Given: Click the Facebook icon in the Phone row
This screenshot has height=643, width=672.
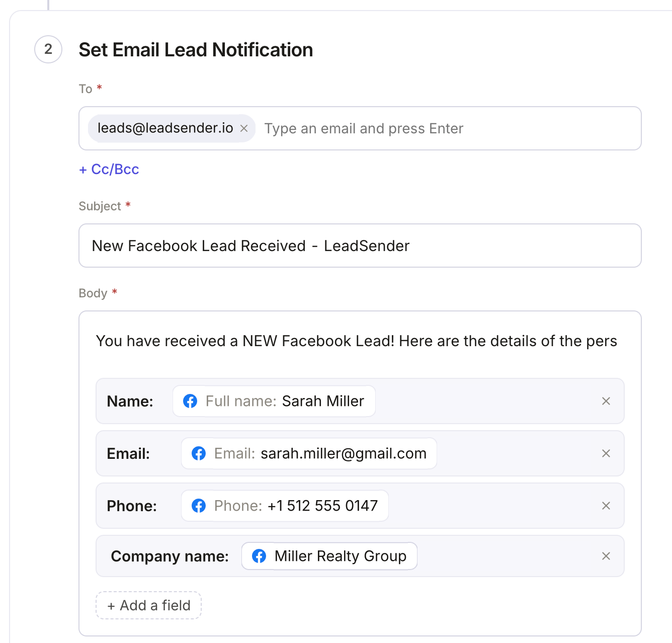Looking at the screenshot, I should 199,506.
